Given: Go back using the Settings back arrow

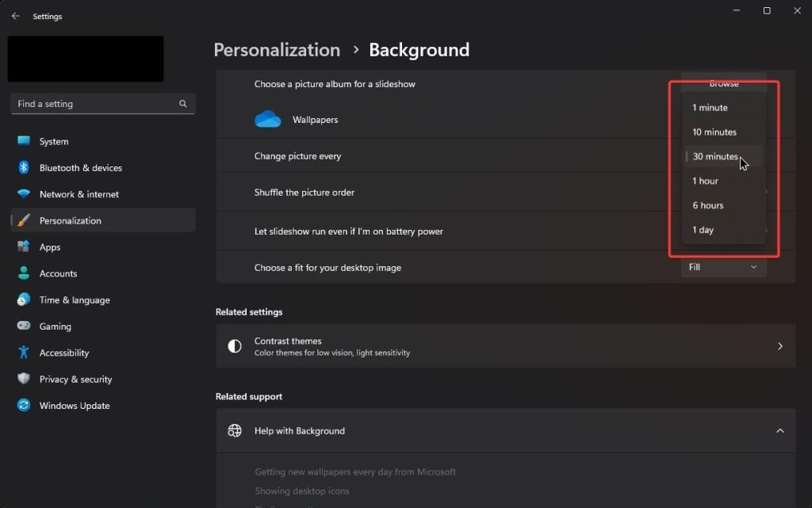Looking at the screenshot, I should point(16,16).
